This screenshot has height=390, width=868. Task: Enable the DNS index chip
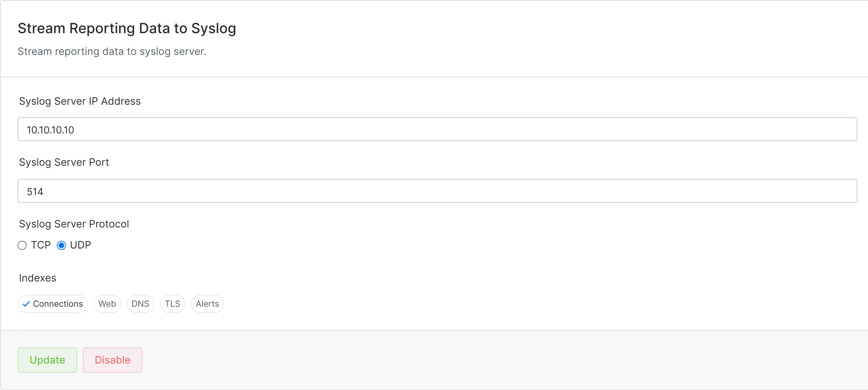point(140,304)
